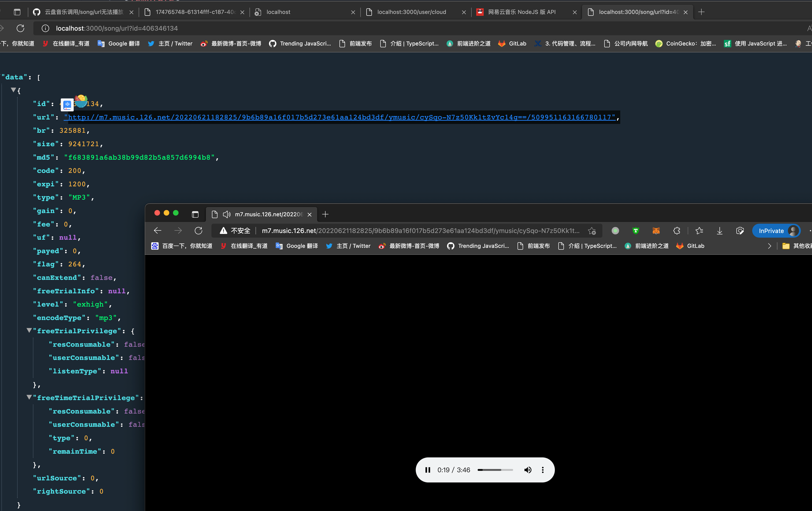This screenshot has width=812, height=511.
Task: Seek using the audio progress slider
Action: click(495, 470)
